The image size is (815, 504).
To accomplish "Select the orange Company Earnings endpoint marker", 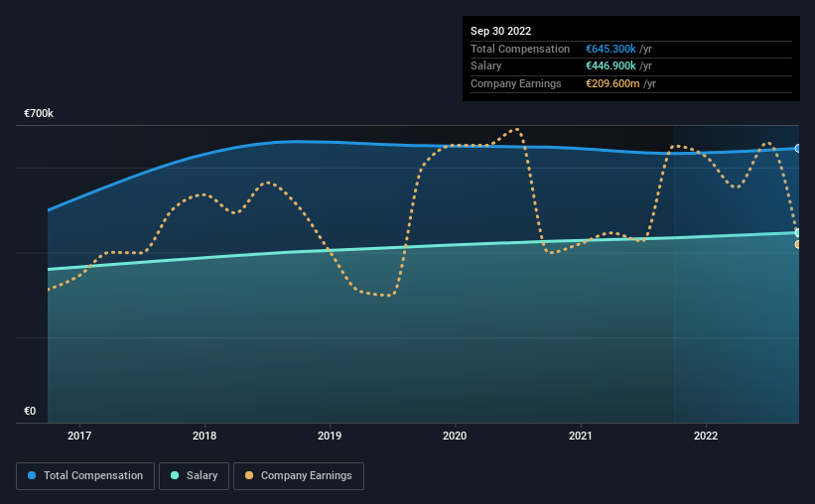I will pyautogui.click(x=798, y=244).
